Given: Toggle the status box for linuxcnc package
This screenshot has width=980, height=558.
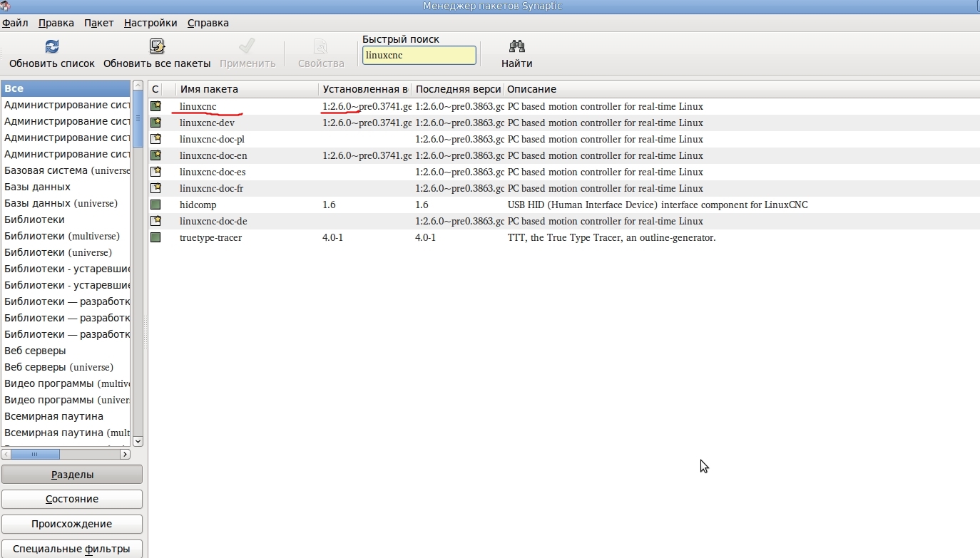Looking at the screenshot, I should [155, 106].
